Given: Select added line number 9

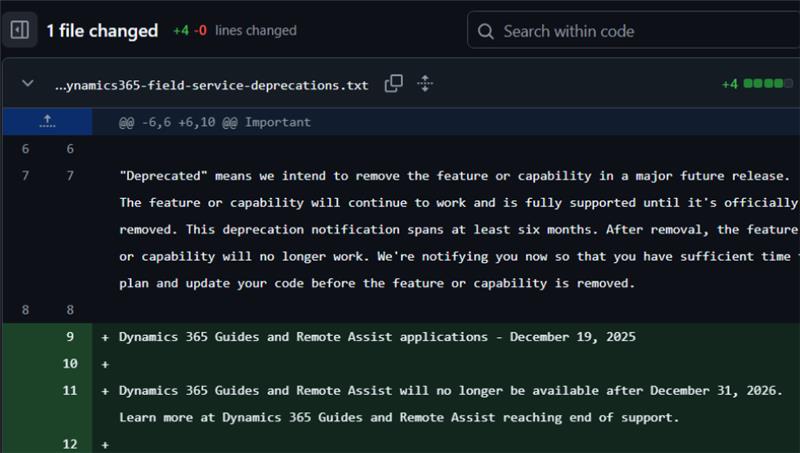Looking at the screenshot, I should (x=70, y=337).
